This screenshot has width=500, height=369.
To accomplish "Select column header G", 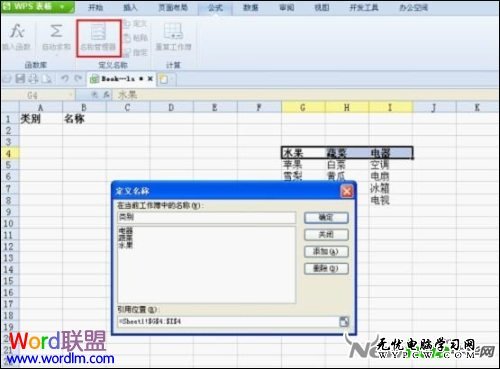I will [x=303, y=107].
